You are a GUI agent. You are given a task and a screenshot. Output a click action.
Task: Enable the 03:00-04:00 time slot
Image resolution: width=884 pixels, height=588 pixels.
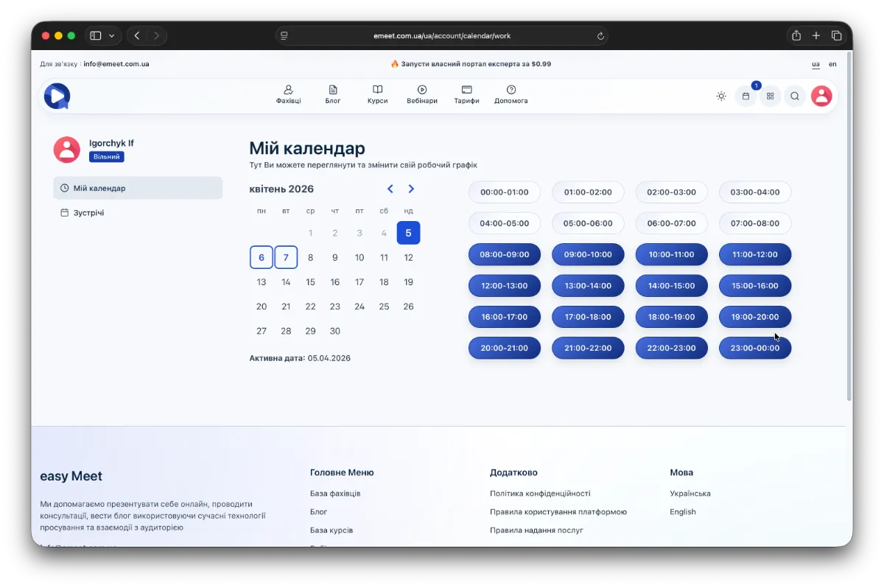tap(755, 192)
